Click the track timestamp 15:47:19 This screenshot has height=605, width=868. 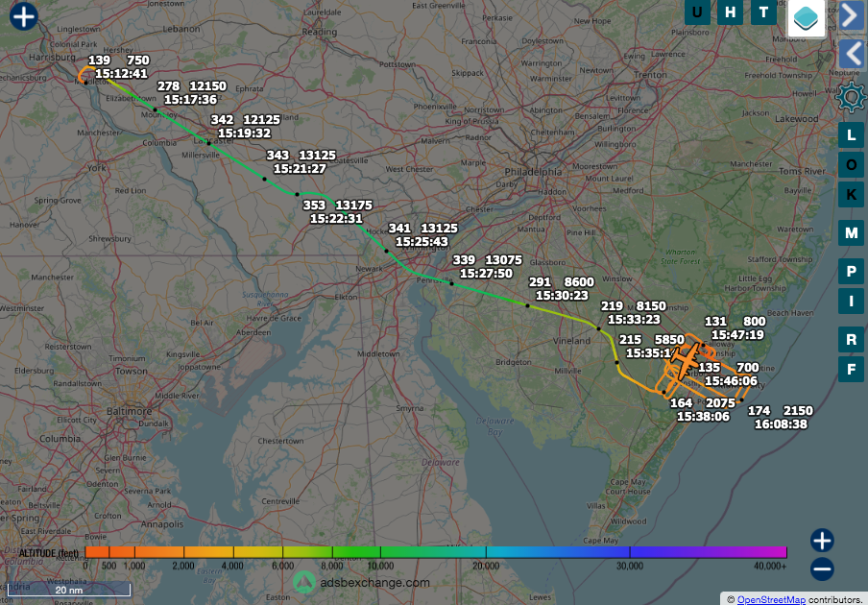tap(737, 335)
